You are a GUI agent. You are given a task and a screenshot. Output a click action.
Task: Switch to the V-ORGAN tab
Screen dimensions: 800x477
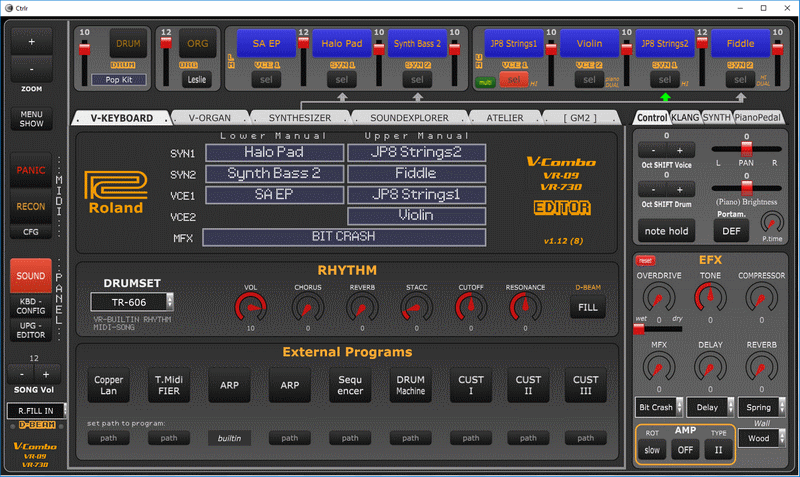click(x=212, y=118)
